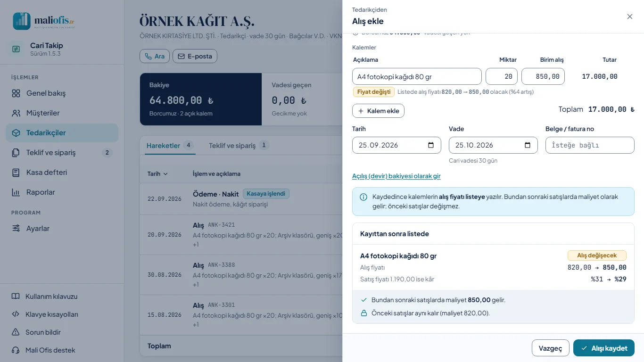
Task: Click the Klavye kısayolları code icon
Action: click(16, 314)
